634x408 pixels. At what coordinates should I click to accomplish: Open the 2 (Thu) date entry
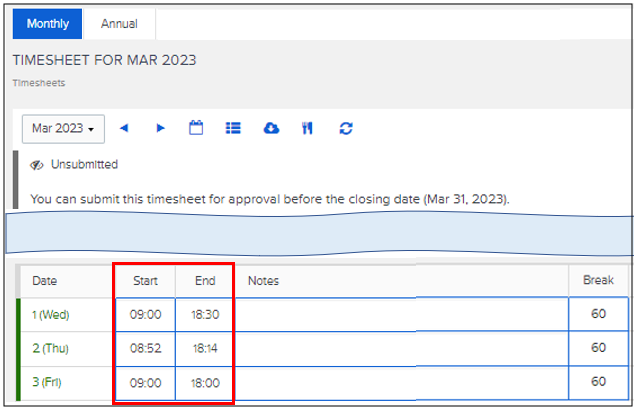coord(50,348)
